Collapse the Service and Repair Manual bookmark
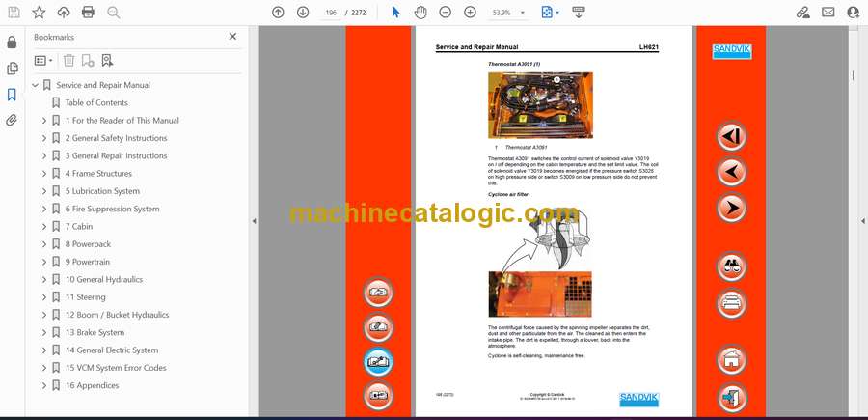Viewport: 868px width, 420px height. [x=36, y=85]
